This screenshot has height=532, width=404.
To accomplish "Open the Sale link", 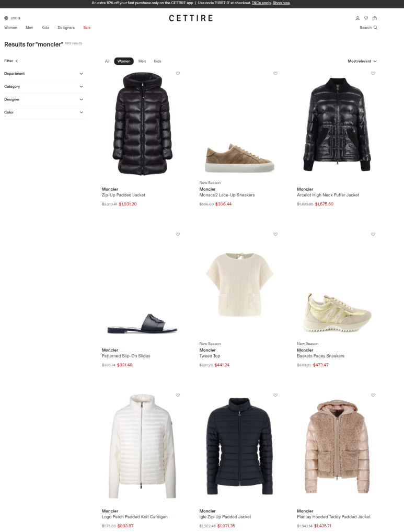I will click(87, 28).
